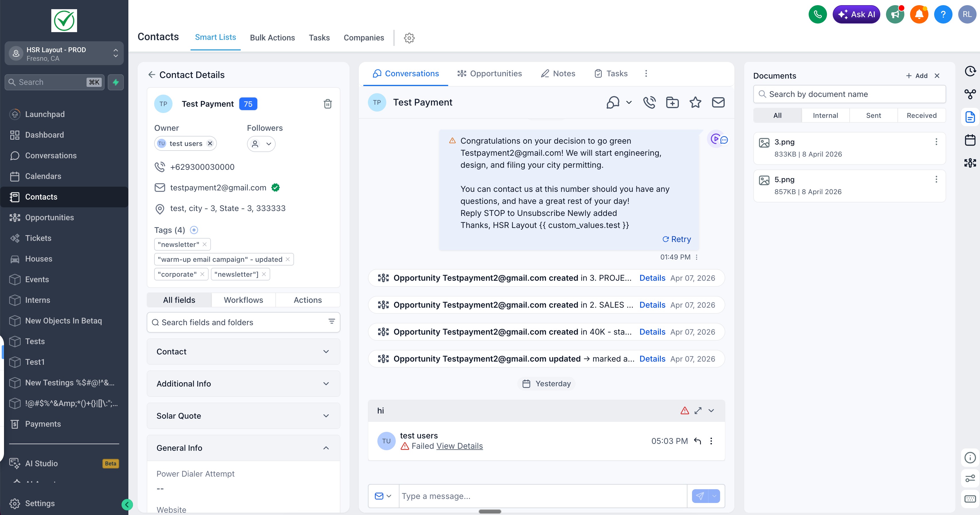980x515 pixels.
Task: Open the Workflows tab
Action: (x=243, y=300)
